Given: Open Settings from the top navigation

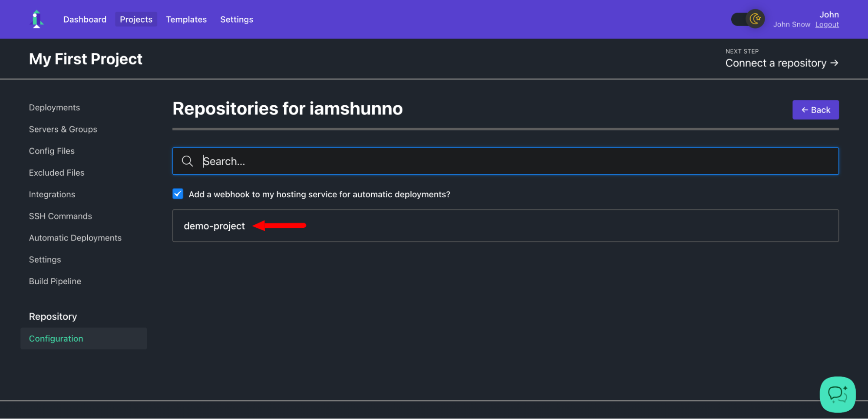Looking at the screenshot, I should (x=237, y=19).
